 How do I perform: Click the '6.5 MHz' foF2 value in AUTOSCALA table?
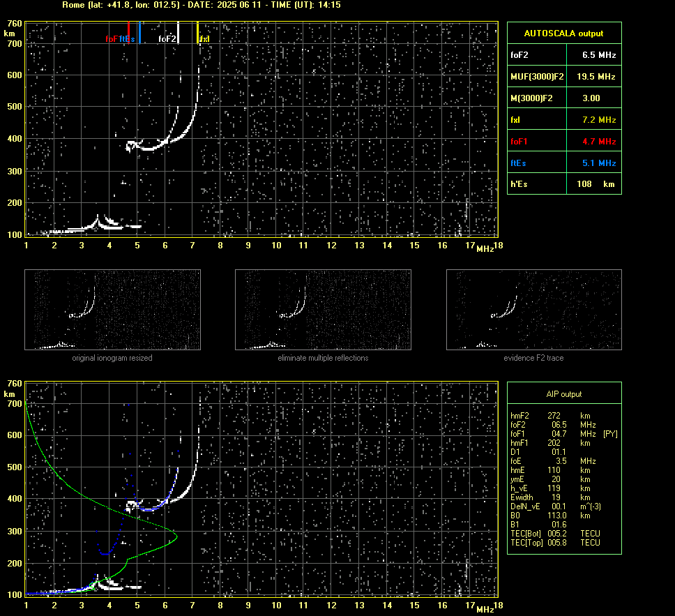tap(599, 55)
